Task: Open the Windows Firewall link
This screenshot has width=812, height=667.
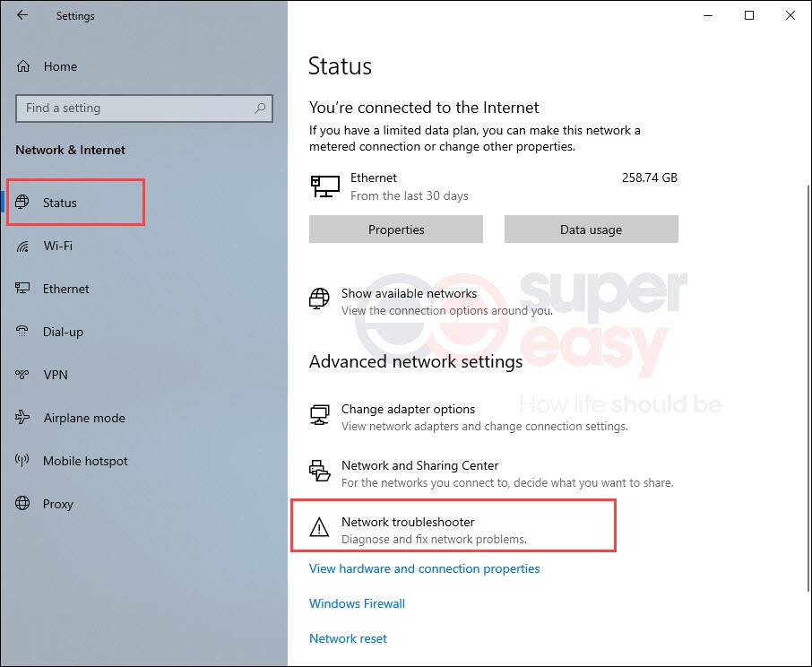Action: click(x=357, y=604)
